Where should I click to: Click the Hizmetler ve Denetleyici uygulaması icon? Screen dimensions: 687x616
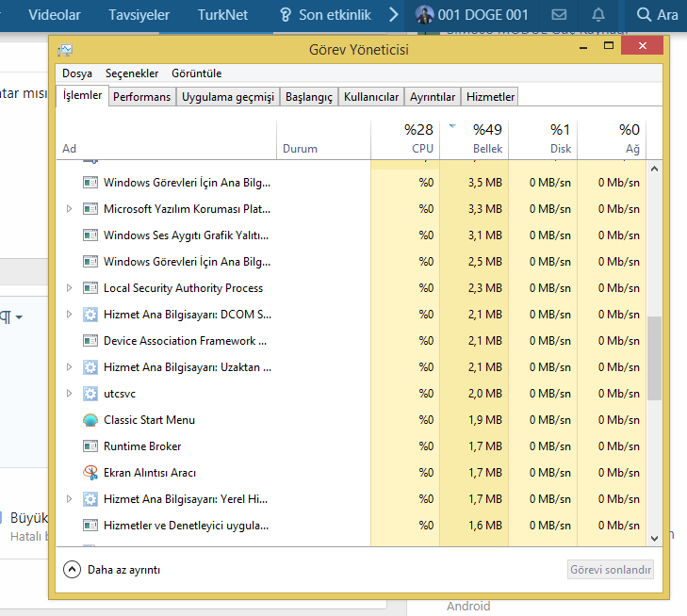pos(90,525)
